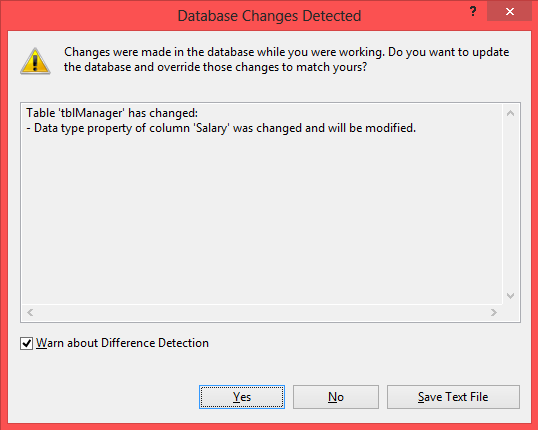Click the scroll-left arrow under changes list

tap(30, 312)
